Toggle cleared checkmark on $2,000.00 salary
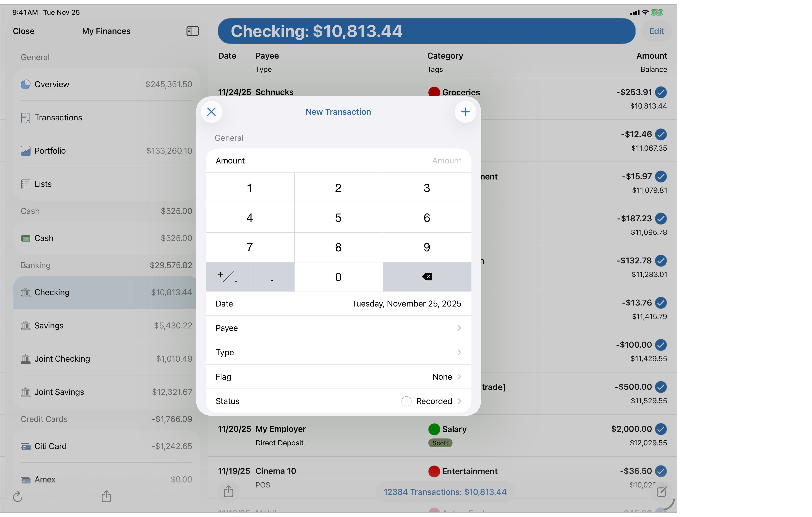The width and height of the screenshot is (812, 517). pyautogui.click(x=661, y=429)
